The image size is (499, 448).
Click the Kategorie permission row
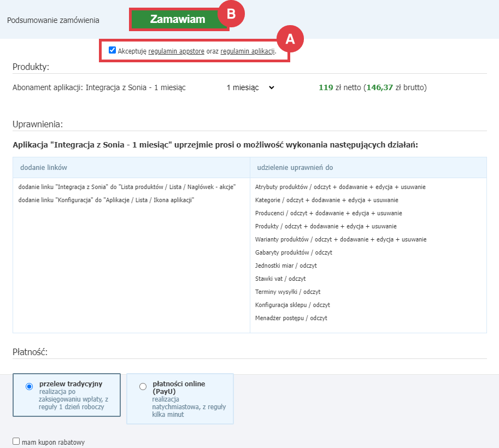327,200
